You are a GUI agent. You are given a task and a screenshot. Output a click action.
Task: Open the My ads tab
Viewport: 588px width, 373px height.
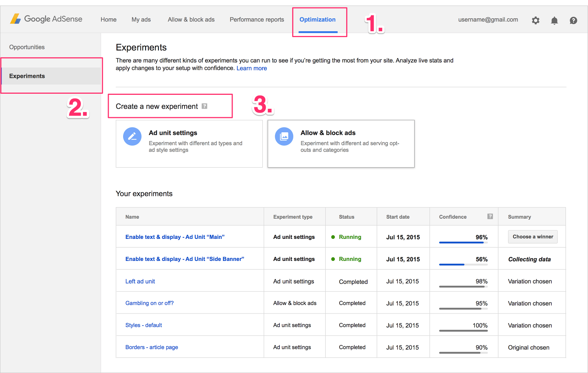[x=141, y=19]
